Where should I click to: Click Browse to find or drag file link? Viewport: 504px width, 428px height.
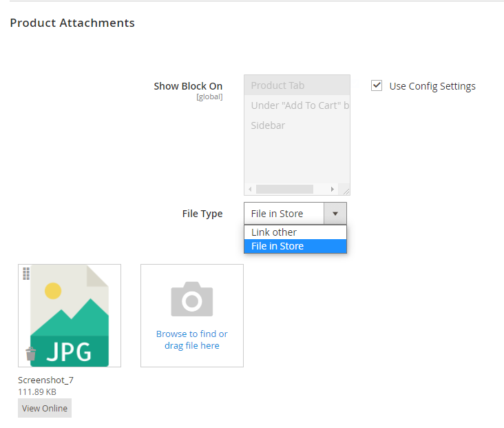[x=191, y=340]
